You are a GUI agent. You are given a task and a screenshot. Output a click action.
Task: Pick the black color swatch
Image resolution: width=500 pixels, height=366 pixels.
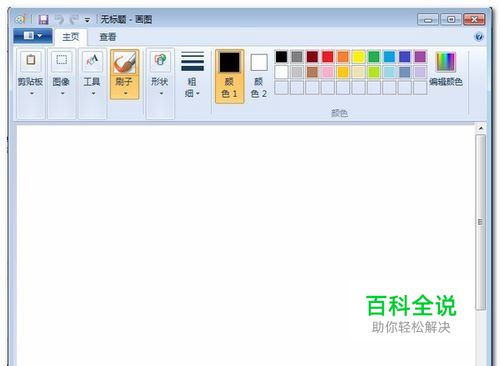(x=281, y=57)
